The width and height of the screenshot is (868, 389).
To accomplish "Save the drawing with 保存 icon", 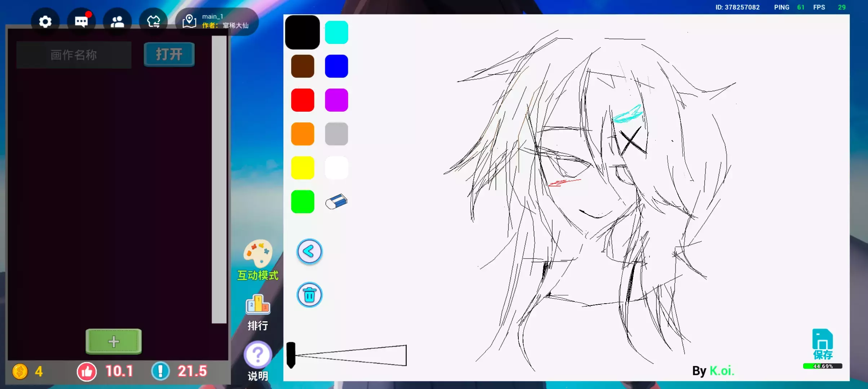I will (x=822, y=345).
